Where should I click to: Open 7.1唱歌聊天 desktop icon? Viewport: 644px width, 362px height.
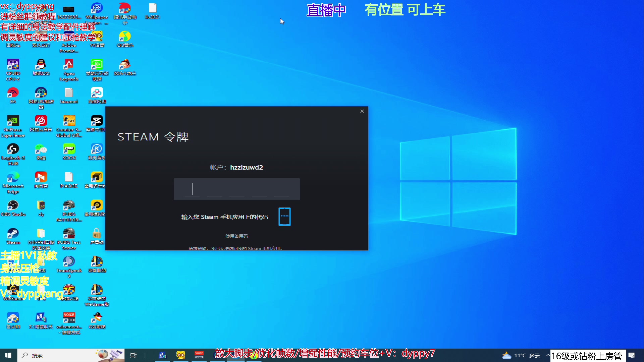point(41,320)
